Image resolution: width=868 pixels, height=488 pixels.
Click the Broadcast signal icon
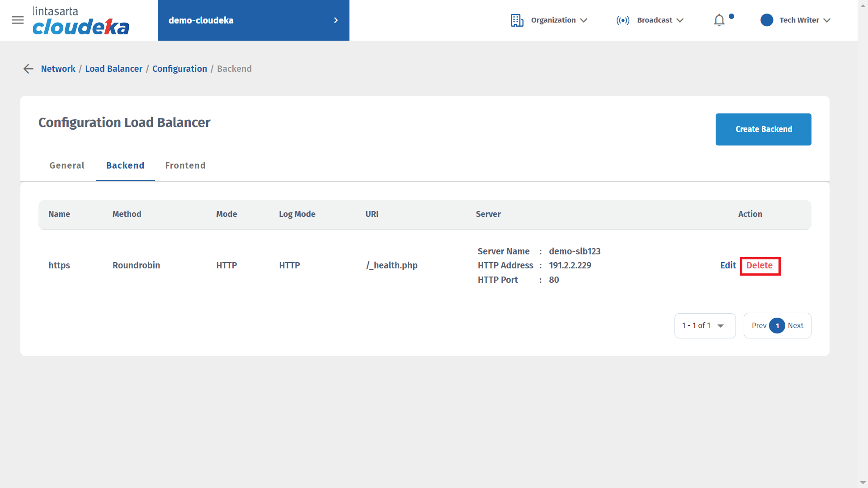click(x=623, y=20)
